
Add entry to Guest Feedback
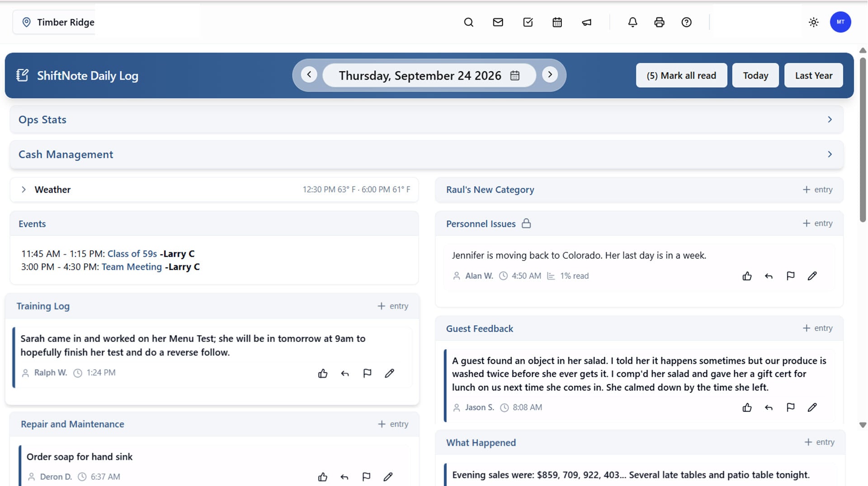pos(817,328)
